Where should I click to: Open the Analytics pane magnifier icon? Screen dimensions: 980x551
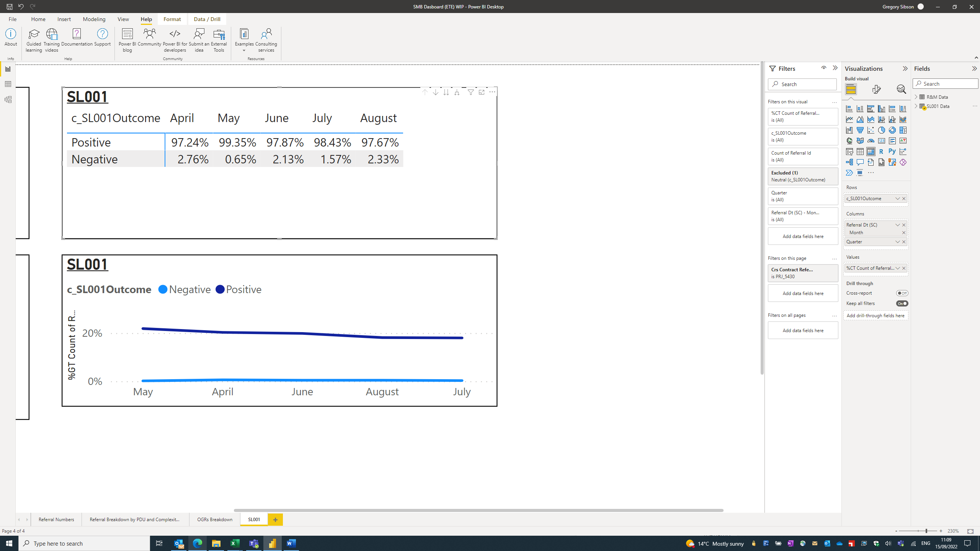coord(901,89)
